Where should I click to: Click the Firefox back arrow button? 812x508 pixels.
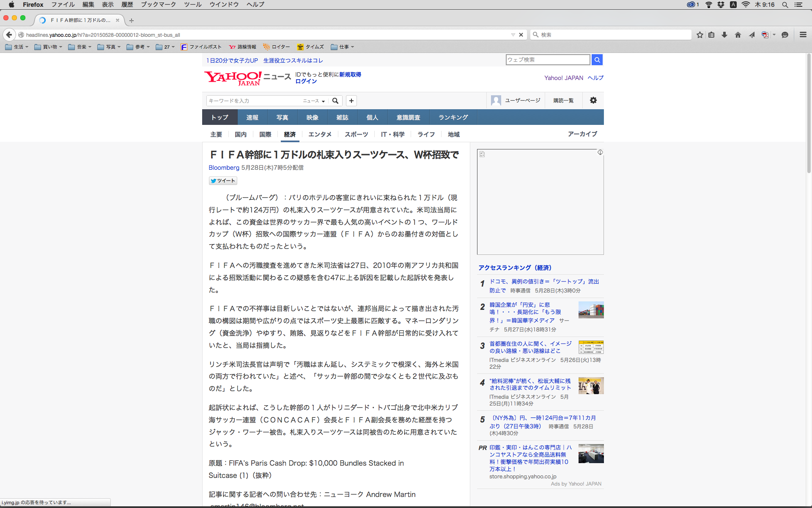[x=9, y=35]
